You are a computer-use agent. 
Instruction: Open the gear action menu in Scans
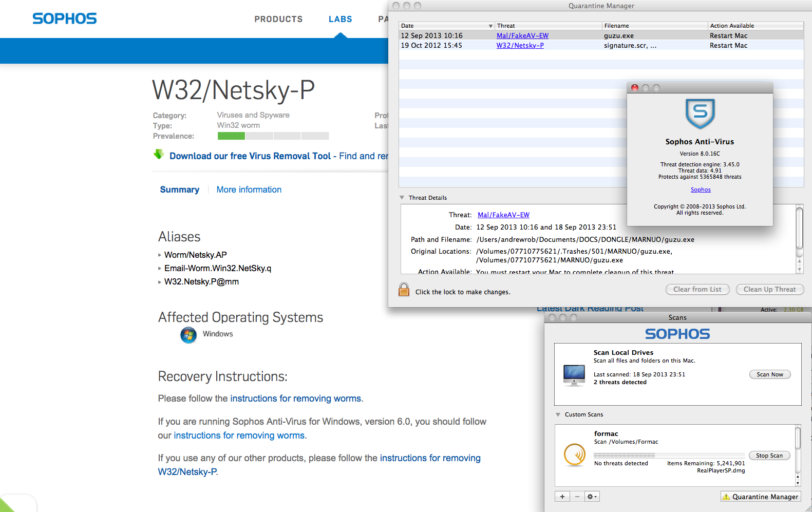592,497
